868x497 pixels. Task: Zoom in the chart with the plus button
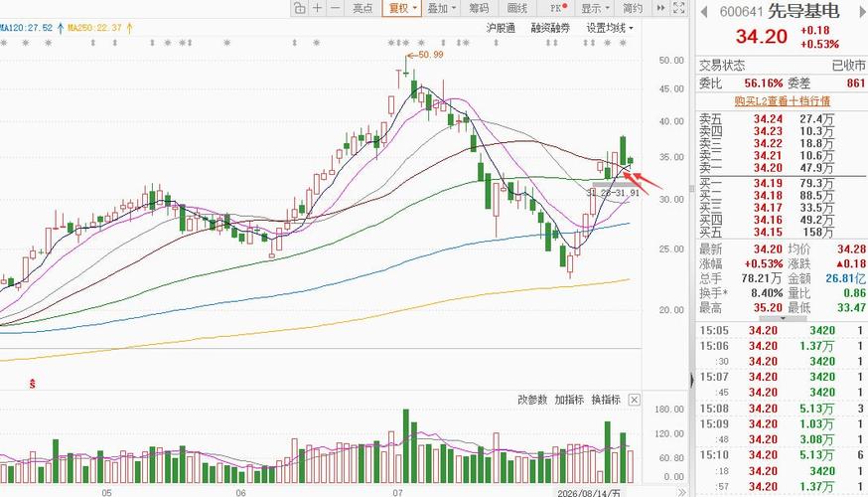pos(317,8)
